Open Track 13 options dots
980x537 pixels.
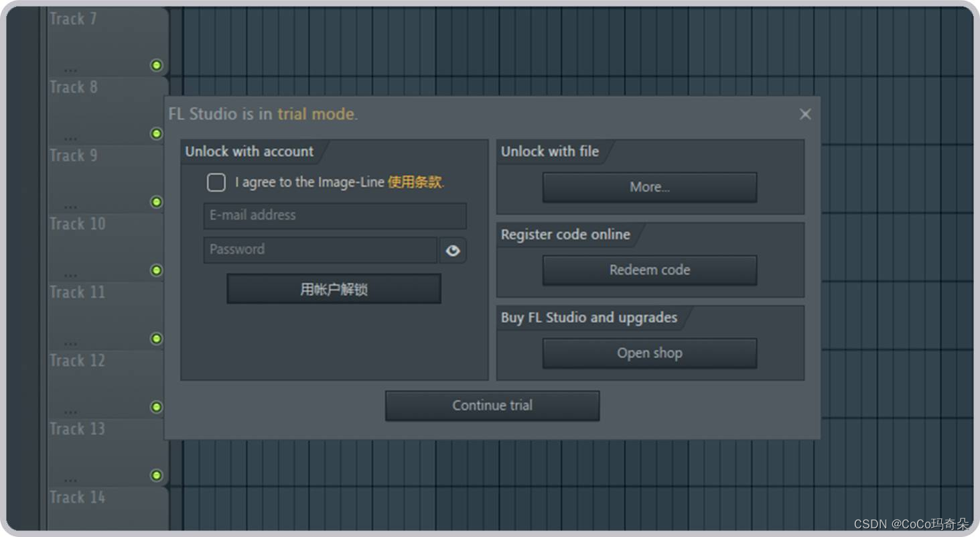[x=70, y=480]
